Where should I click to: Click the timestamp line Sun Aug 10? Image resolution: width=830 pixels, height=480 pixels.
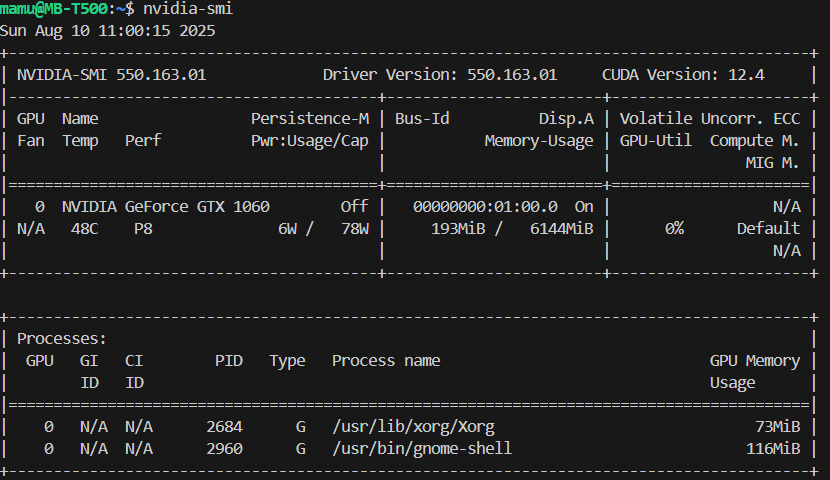(107, 31)
